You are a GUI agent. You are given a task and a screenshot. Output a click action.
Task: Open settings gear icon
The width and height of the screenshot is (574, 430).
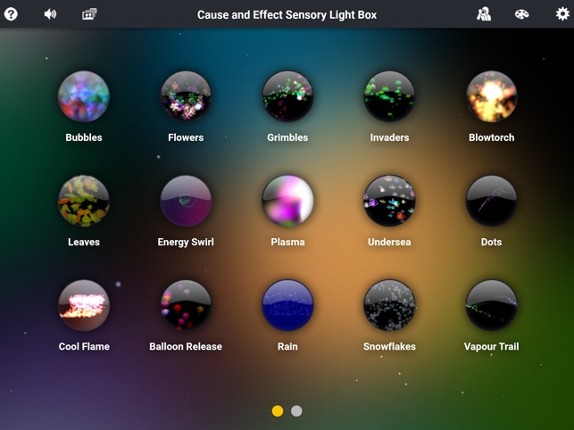pyautogui.click(x=563, y=14)
